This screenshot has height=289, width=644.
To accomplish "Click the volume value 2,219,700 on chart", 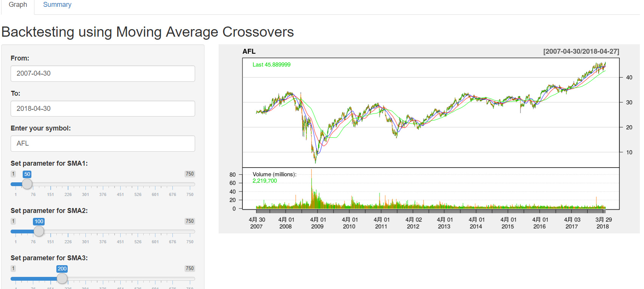I will (265, 181).
